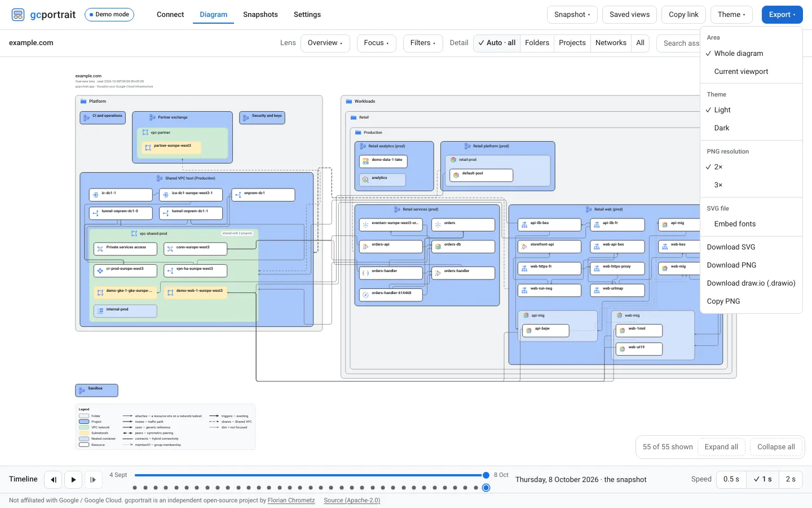
Task: Play the timeline animation
Action: tap(73, 480)
